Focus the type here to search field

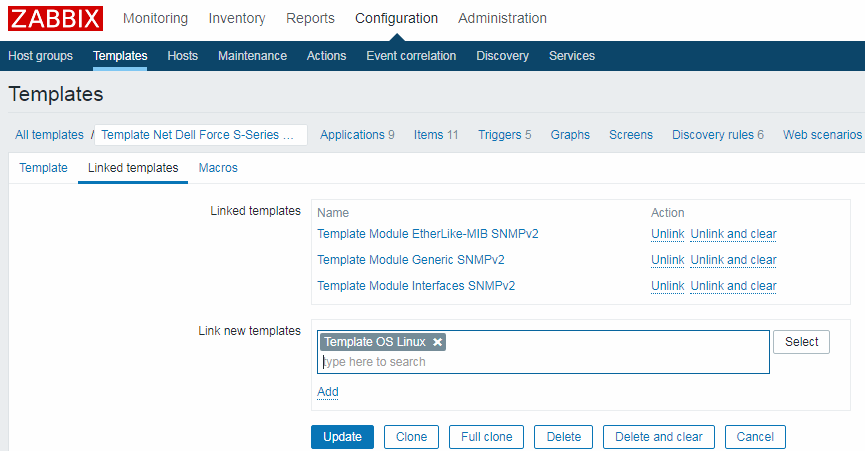tap(543, 362)
